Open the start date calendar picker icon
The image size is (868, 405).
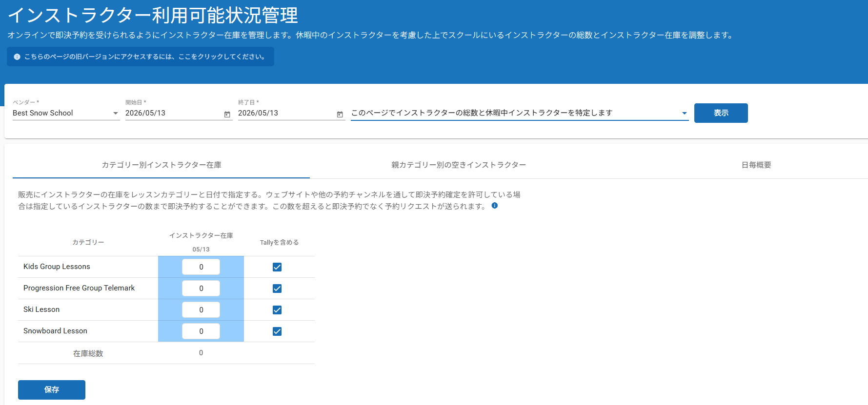(227, 114)
